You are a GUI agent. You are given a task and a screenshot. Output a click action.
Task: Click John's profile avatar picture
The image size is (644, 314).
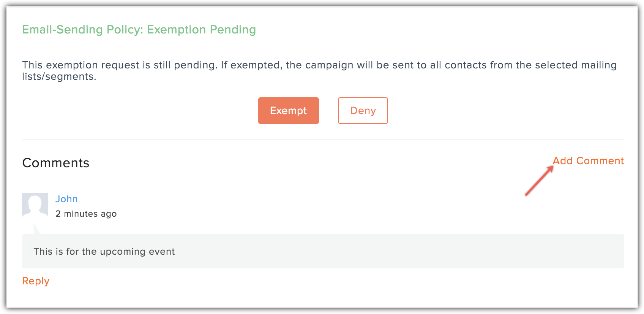(x=35, y=206)
